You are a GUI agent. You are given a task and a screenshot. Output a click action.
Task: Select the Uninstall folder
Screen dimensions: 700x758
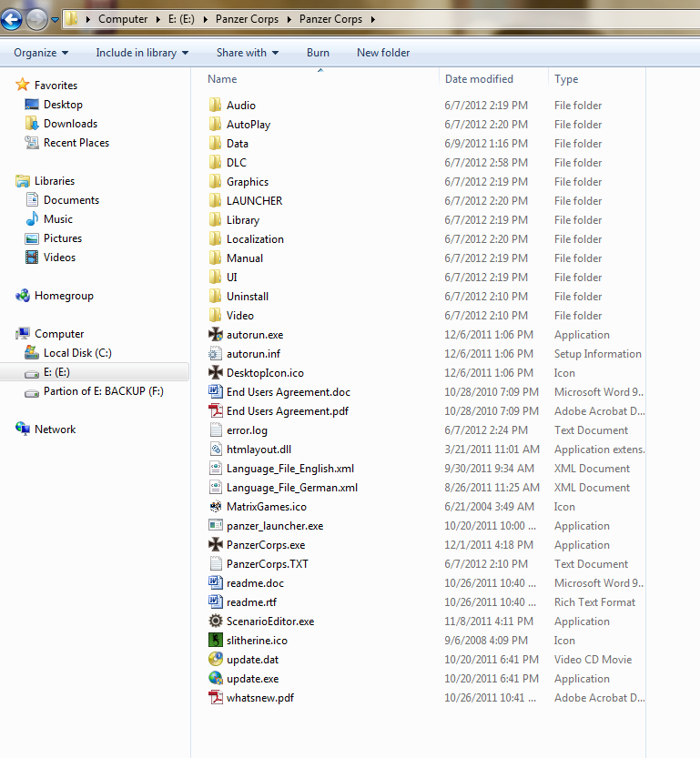(x=248, y=297)
